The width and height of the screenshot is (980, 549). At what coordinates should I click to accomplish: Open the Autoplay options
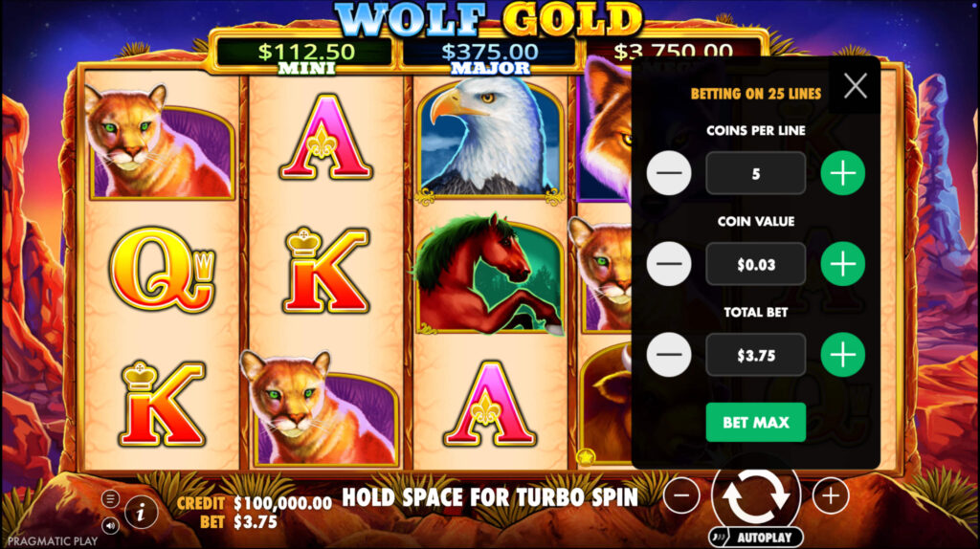pos(756,538)
